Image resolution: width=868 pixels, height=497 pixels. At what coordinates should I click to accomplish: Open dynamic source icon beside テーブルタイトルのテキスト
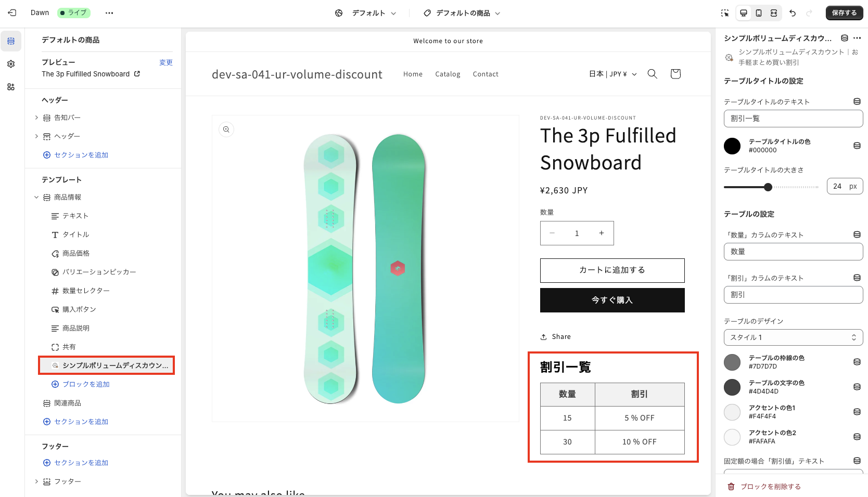856,101
